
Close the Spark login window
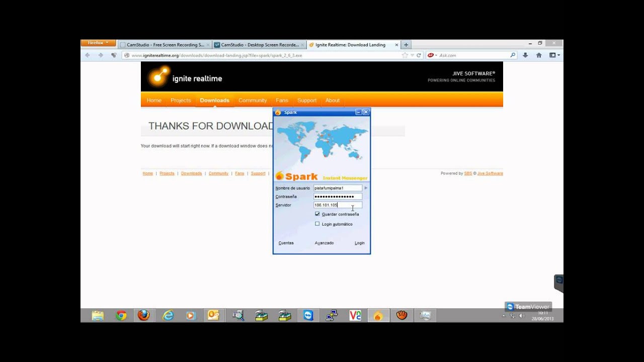click(x=366, y=112)
